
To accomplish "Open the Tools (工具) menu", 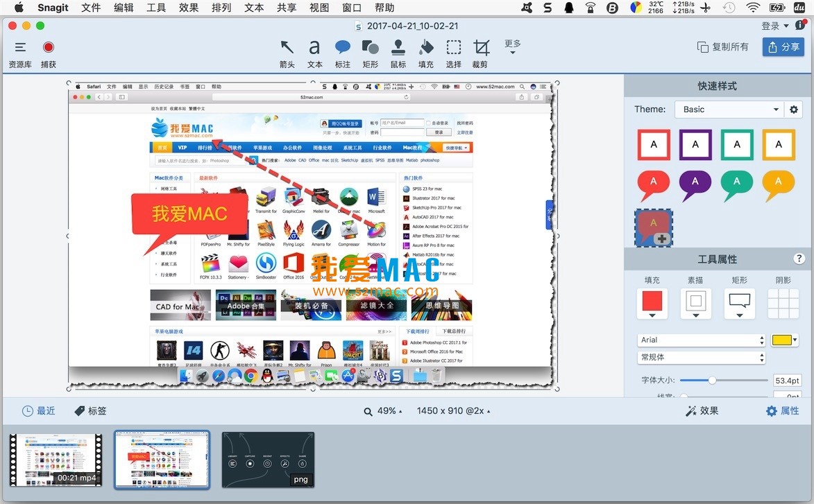I will coord(156,7).
